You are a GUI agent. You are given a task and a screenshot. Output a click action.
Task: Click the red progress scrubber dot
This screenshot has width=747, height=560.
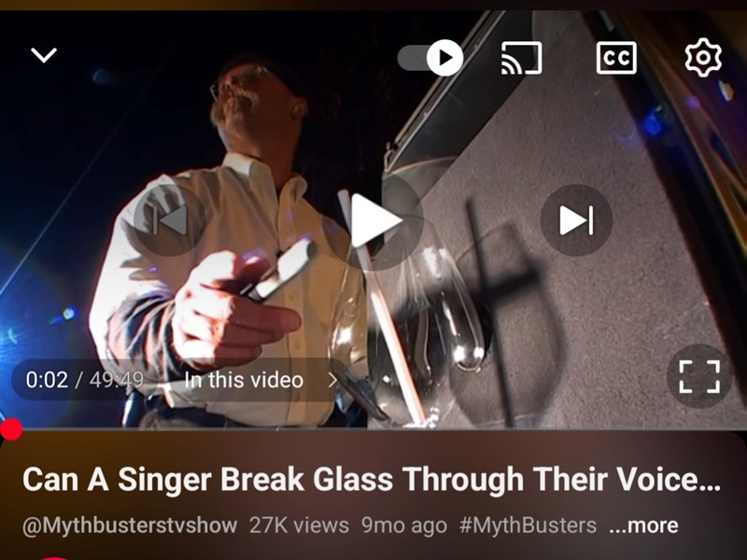[10, 429]
